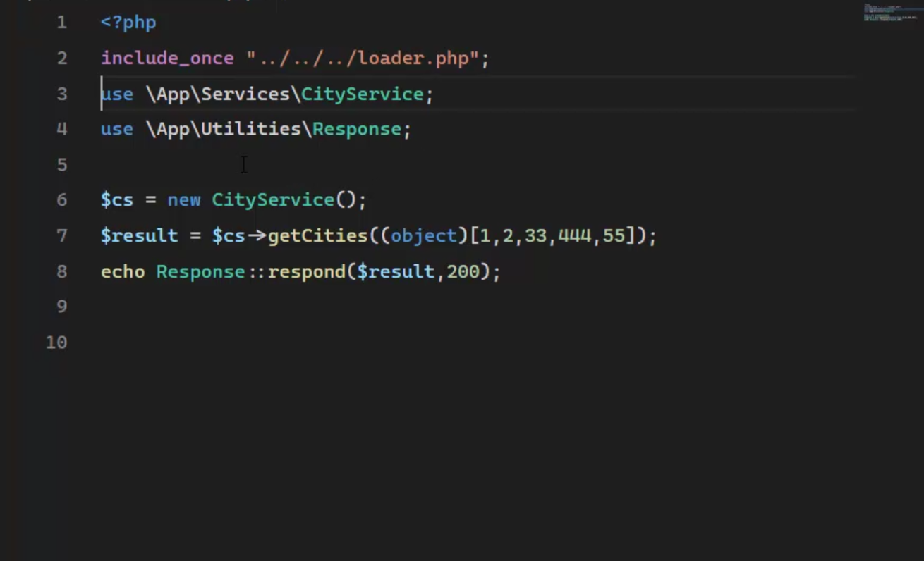Click line number 5 in the gutter

pyautogui.click(x=62, y=165)
